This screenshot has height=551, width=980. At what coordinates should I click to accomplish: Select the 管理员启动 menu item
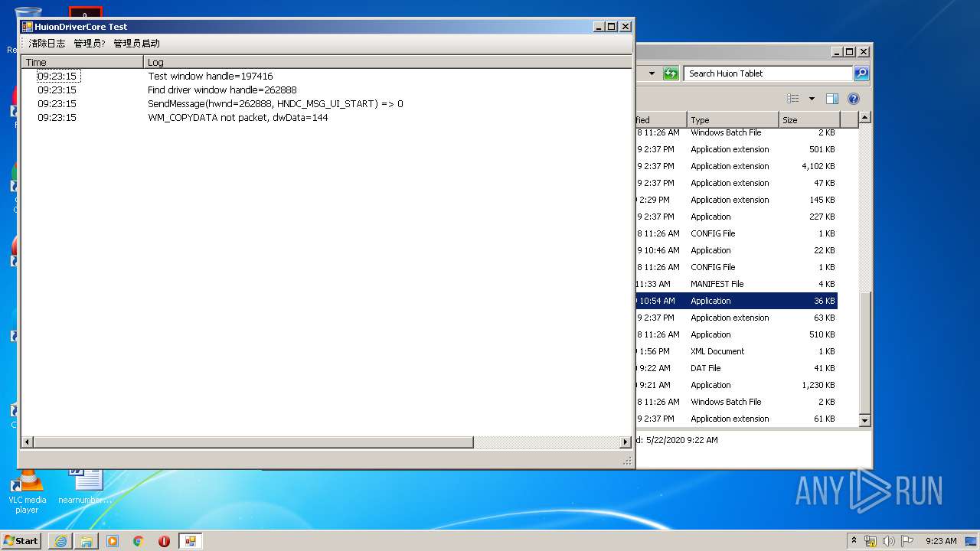coord(137,44)
